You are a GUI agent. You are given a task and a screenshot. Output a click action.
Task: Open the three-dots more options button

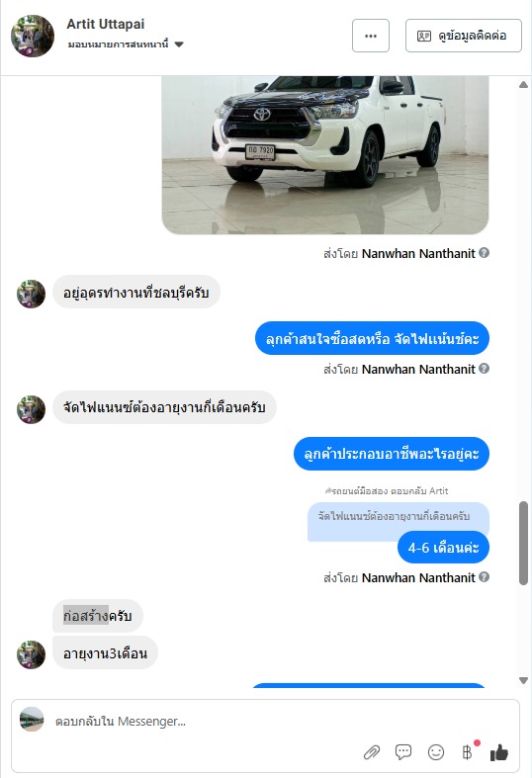coord(371,36)
